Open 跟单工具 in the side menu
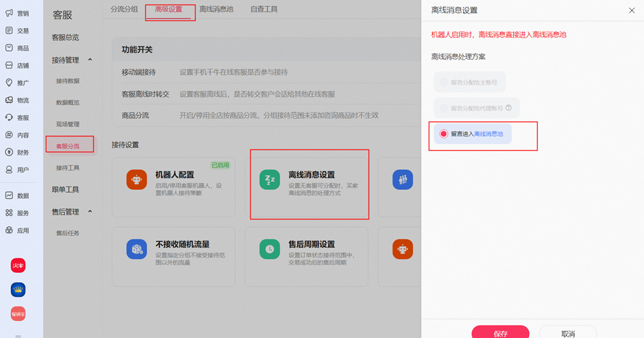Screen dimensions: 644x338 [65, 189]
